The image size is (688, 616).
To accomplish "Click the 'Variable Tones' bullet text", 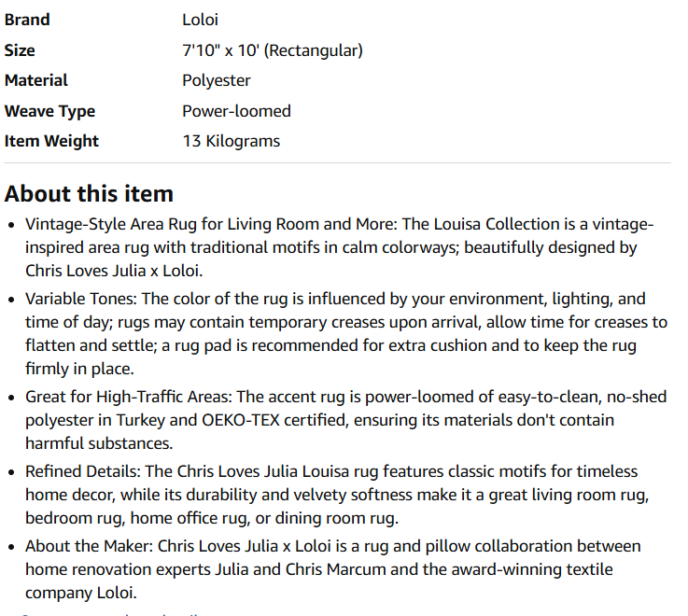I will click(346, 333).
